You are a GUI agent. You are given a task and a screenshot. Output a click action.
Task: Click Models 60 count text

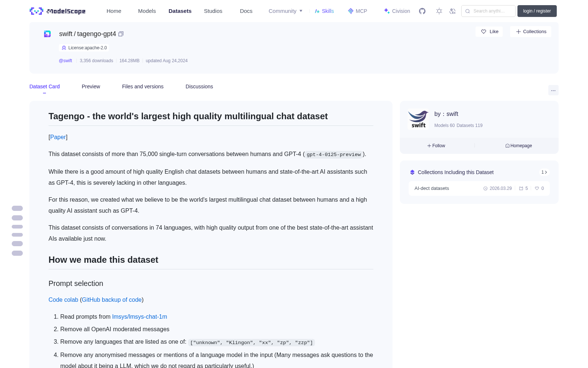pos(444,125)
